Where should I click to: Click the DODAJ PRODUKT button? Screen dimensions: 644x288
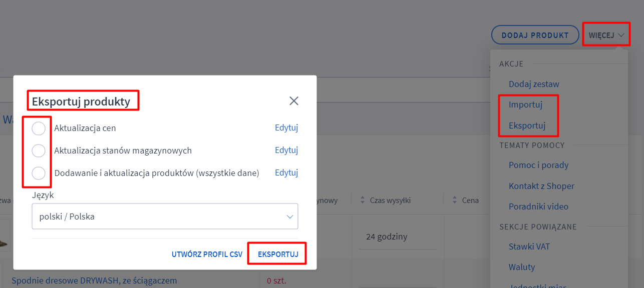[535, 35]
